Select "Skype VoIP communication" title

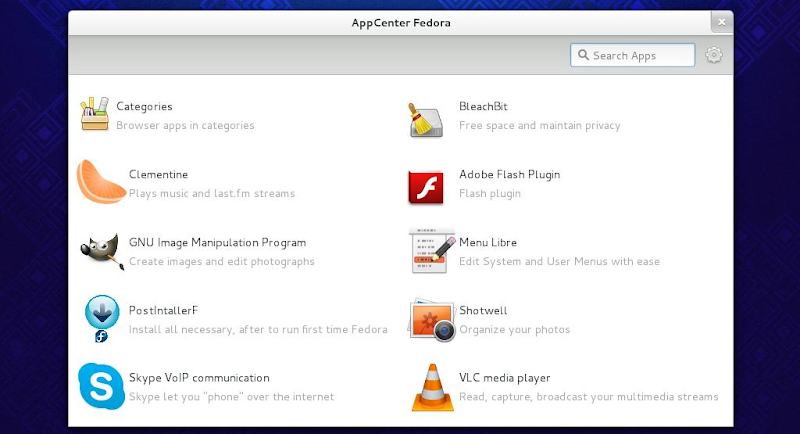199,378
